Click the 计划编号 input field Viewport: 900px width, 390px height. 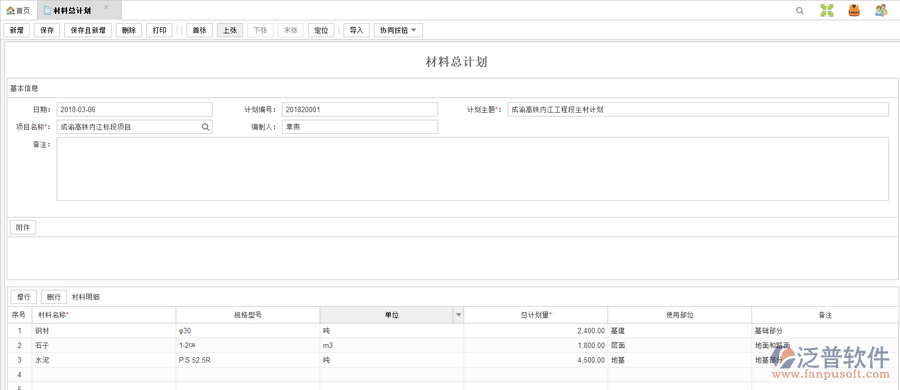click(360, 109)
